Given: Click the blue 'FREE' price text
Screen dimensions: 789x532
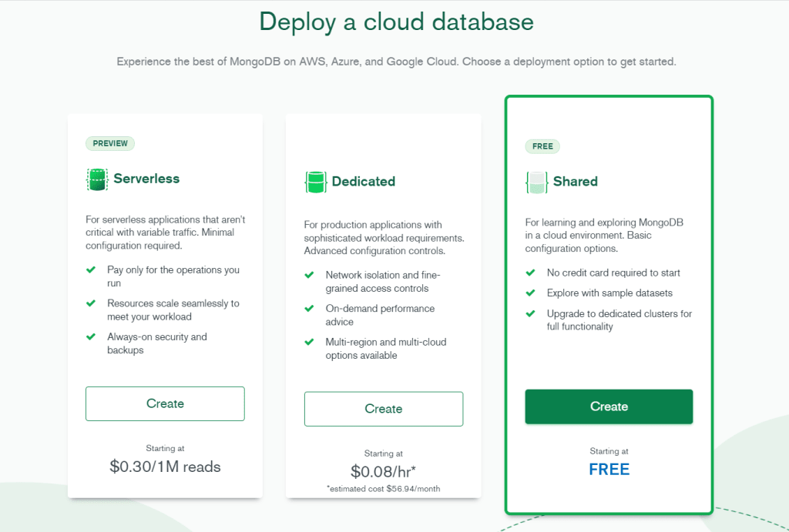Looking at the screenshot, I should (x=609, y=469).
